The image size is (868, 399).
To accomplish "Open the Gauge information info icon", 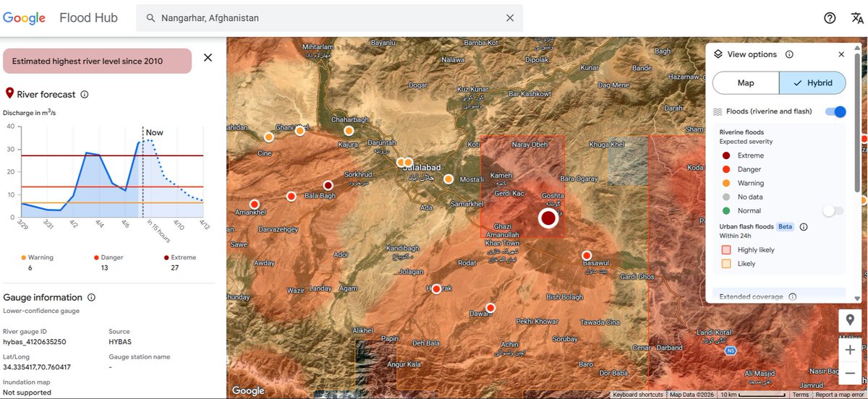I will point(91,297).
